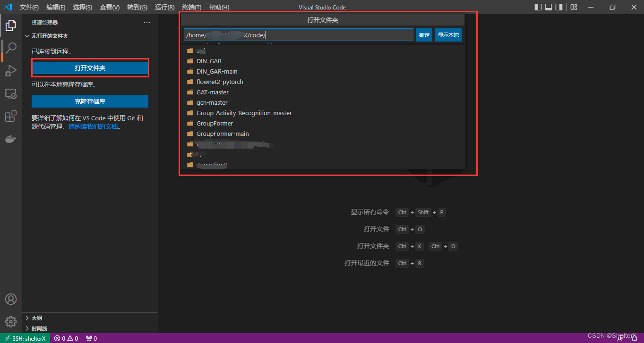This screenshot has height=343, width=644.
Task: Click the 已连接到远程 text
Action: [x=51, y=51]
